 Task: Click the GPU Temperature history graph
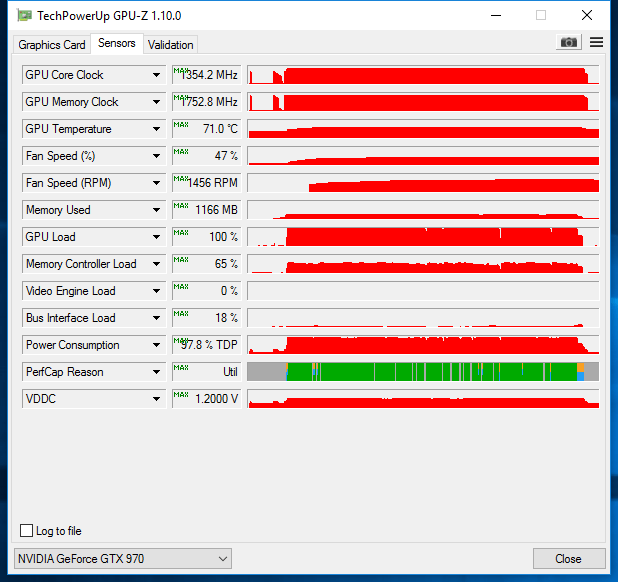[x=422, y=129]
